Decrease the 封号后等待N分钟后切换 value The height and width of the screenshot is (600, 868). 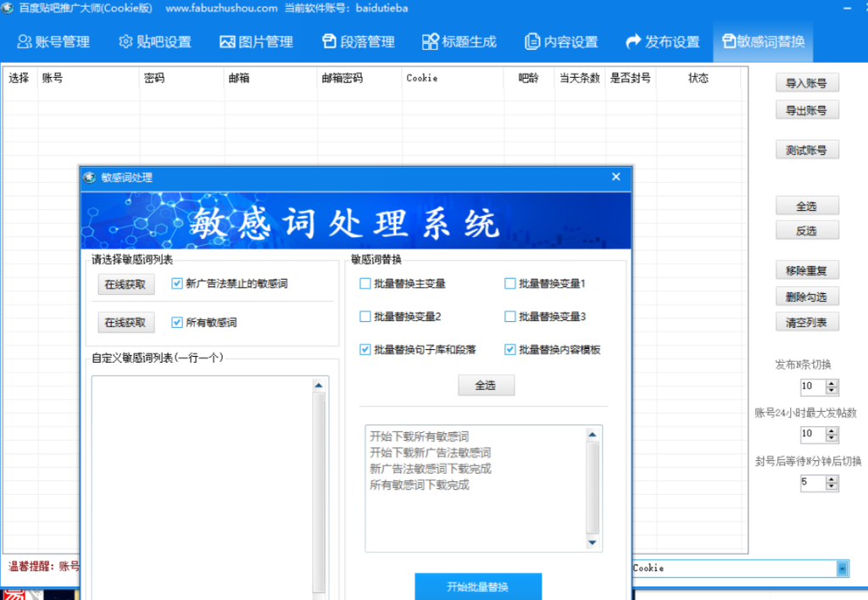tap(832, 486)
